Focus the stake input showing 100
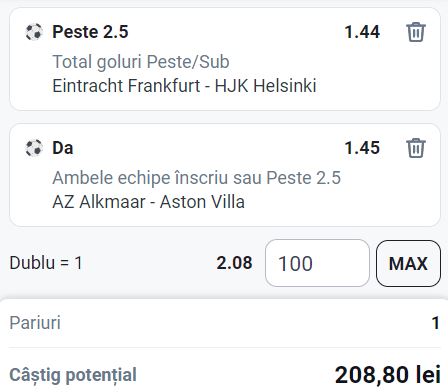 (x=317, y=263)
